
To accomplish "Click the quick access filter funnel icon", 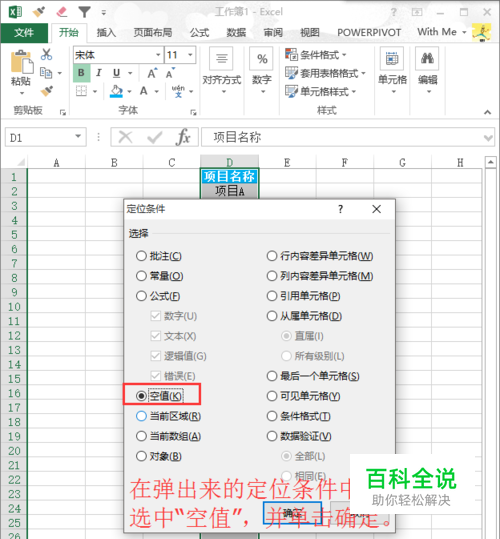I will coord(84,12).
